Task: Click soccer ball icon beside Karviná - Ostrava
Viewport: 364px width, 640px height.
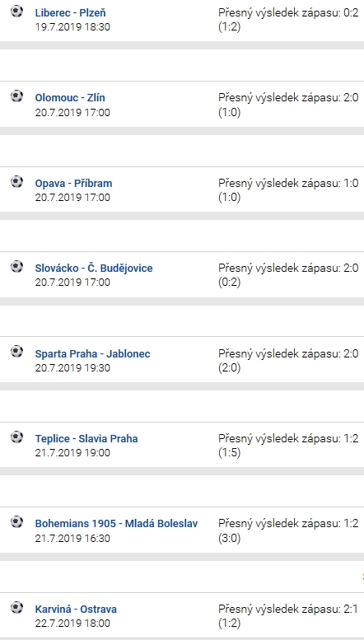Action: [16, 607]
